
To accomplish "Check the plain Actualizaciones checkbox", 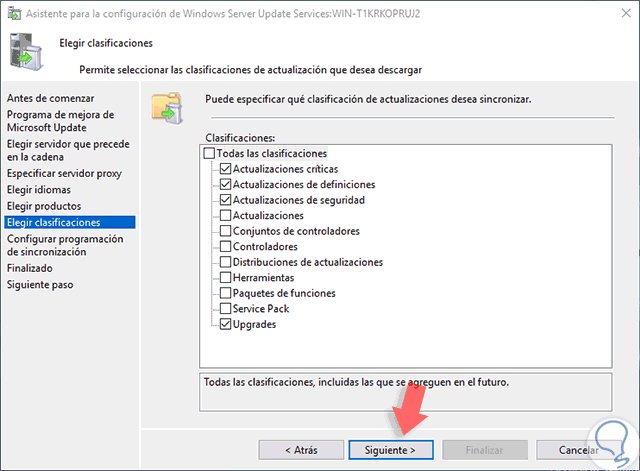I will tap(225, 216).
